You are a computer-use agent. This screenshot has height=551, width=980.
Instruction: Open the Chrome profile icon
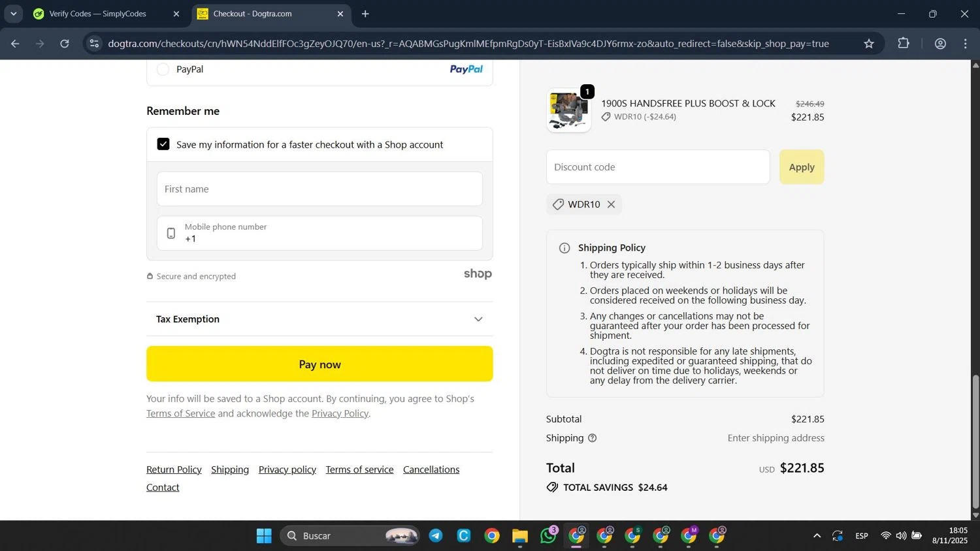[940, 44]
